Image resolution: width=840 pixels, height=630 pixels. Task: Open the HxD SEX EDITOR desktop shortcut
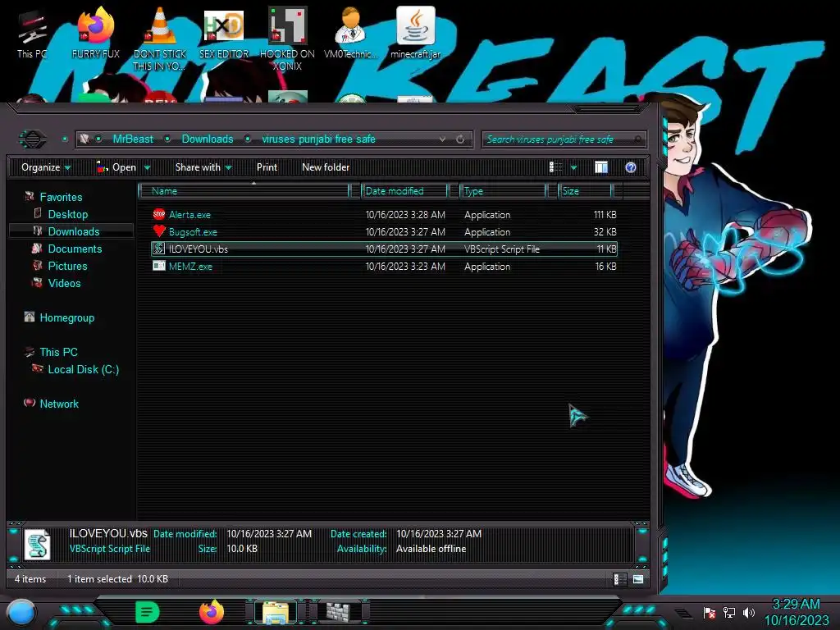[x=224, y=34]
